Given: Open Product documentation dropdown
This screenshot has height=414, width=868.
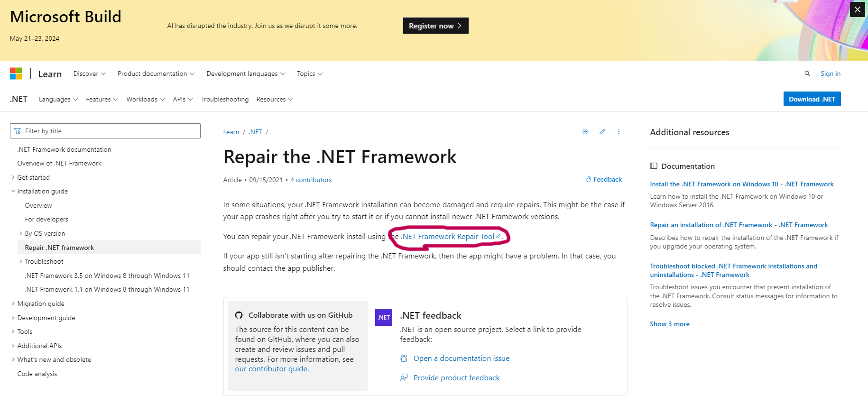Looking at the screenshot, I should (156, 74).
